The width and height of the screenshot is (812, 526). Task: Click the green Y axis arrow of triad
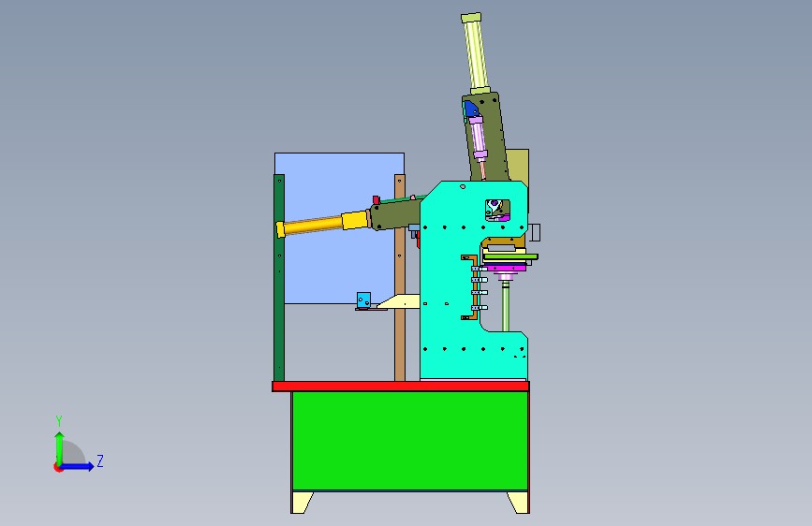coord(60,449)
